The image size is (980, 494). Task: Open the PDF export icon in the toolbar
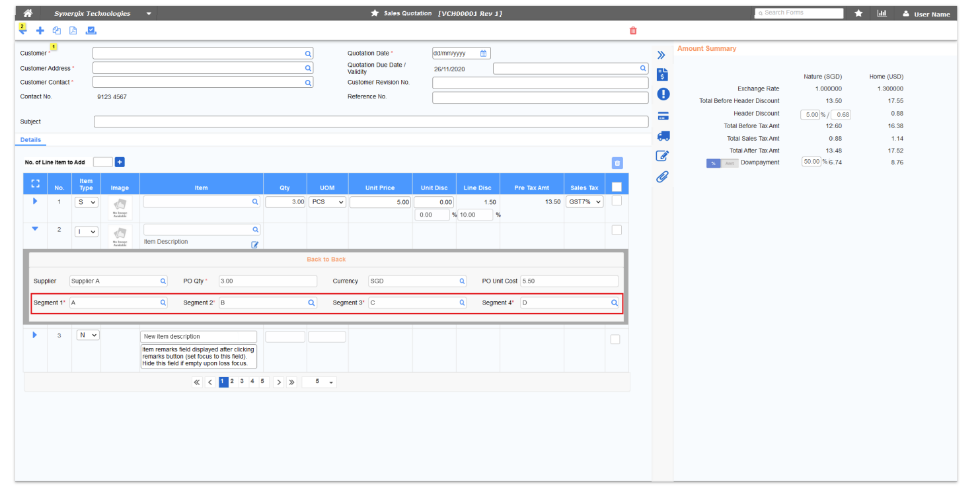74,30
